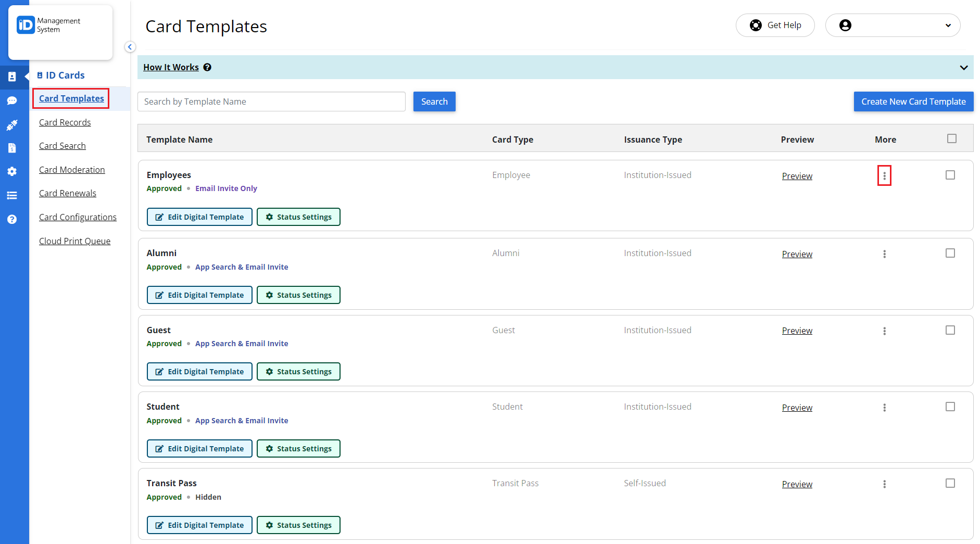
Task: Open Status Settings for Student
Action: pos(298,449)
